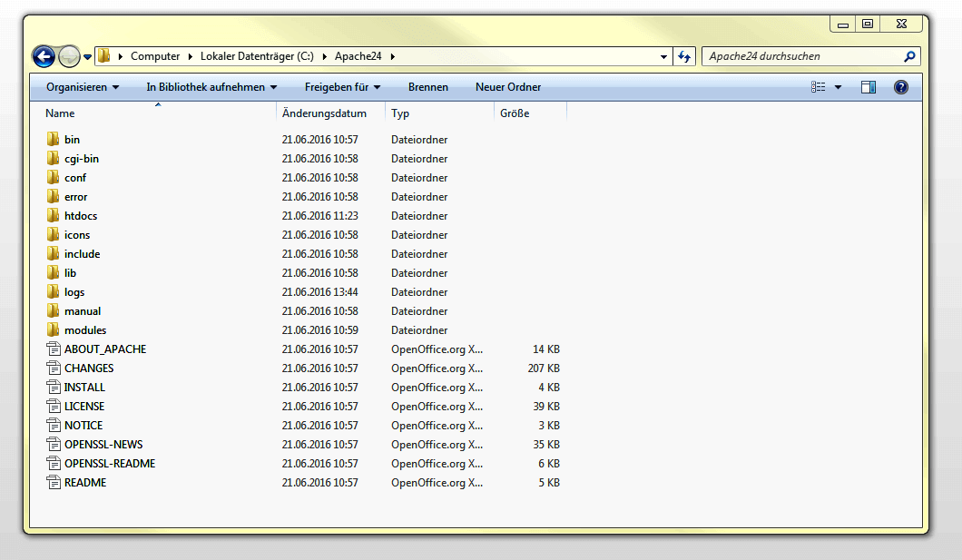Open the conf folder
Screen dimensions: 962x560
click(74, 177)
